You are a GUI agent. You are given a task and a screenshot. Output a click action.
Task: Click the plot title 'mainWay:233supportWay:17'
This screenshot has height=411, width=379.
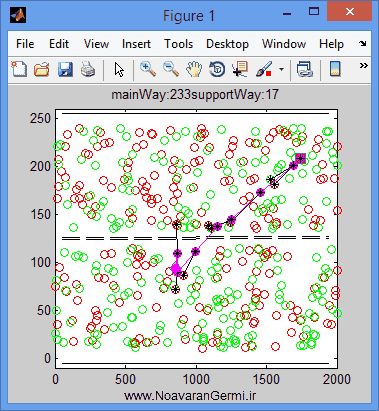(195, 95)
